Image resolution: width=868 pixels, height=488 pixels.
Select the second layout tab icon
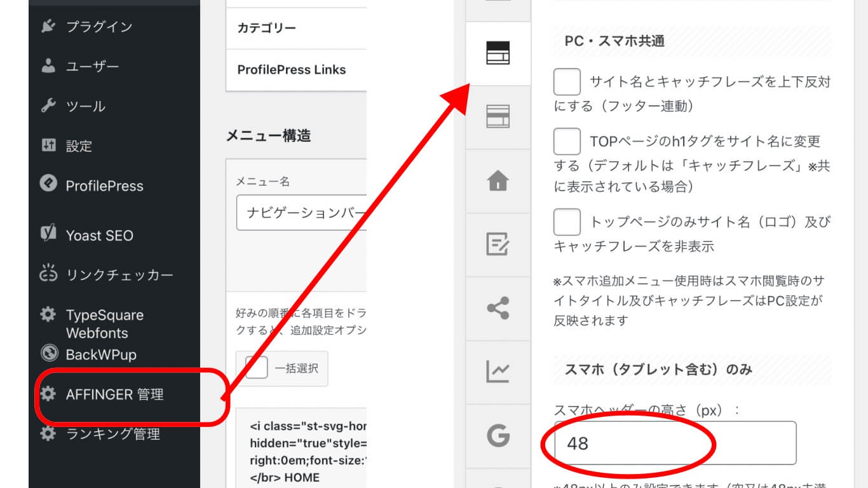pyautogui.click(x=498, y=117)
